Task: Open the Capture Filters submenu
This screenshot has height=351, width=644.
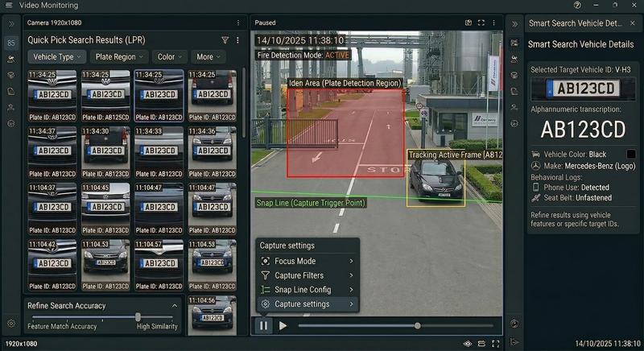Action: (x=308, y=275)
